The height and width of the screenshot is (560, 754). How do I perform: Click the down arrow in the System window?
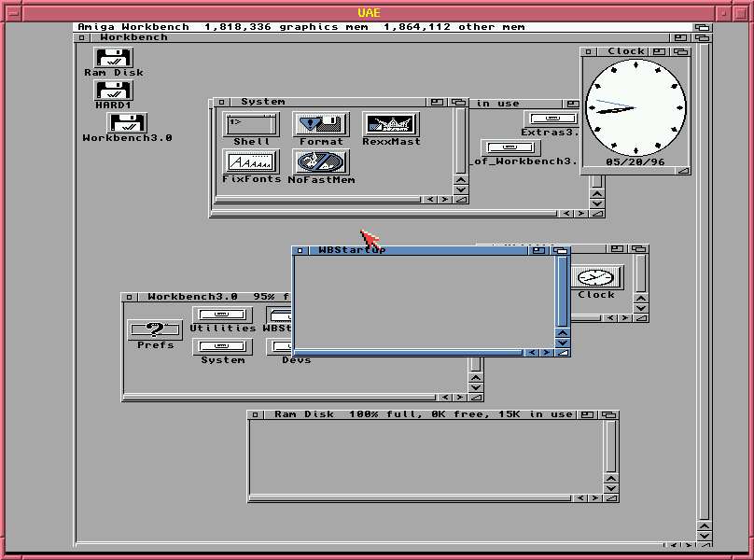click(461, 189)
